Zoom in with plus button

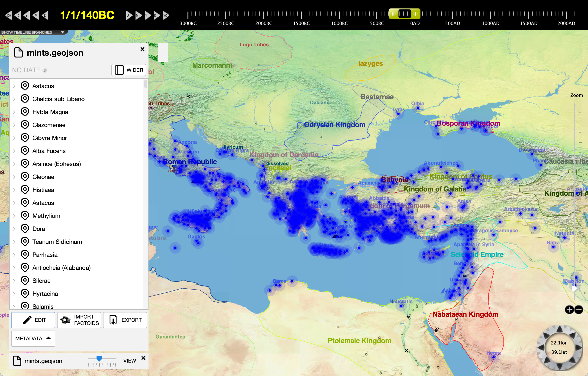[x=569, y=310]
